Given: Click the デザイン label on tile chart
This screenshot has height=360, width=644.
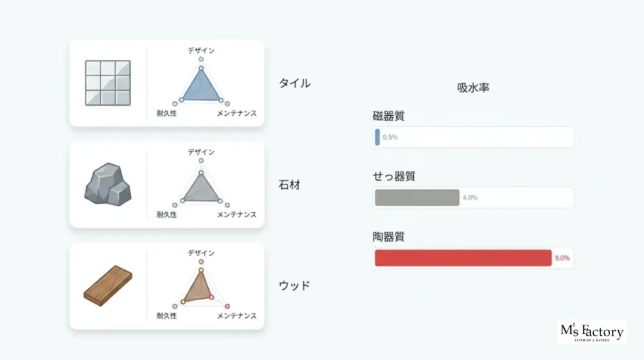Looking at the screenshot, I should [201, 50].
